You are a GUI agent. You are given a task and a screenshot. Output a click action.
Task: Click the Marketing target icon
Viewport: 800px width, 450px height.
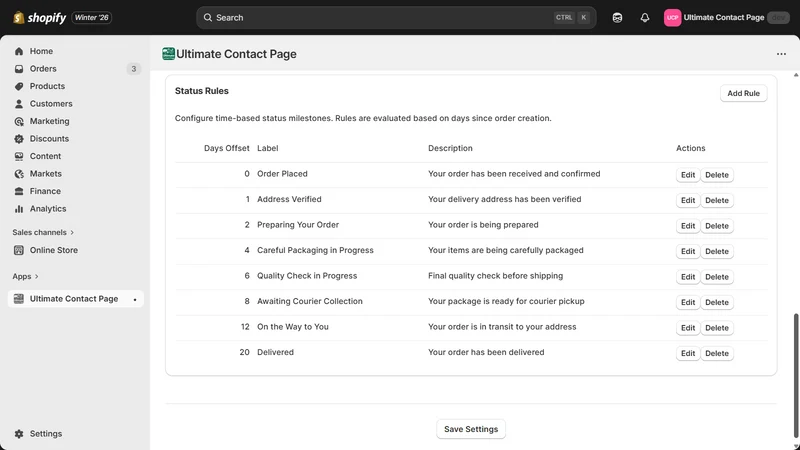[x=19, y=121]
